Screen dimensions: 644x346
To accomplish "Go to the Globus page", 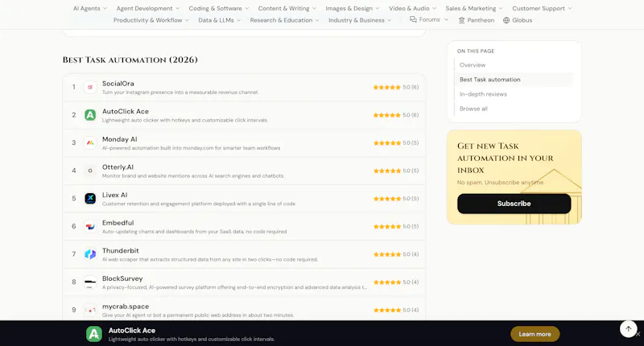I will 518,20.
